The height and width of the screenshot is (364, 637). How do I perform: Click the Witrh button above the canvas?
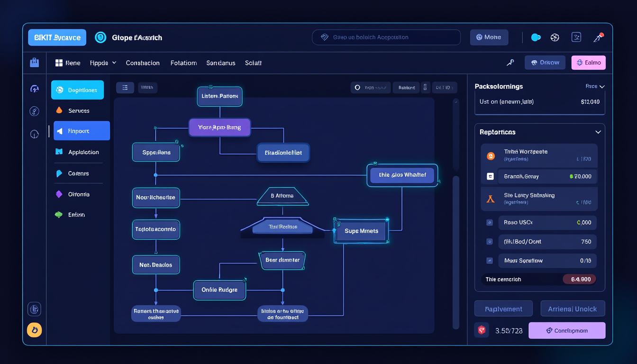[147, 88]
